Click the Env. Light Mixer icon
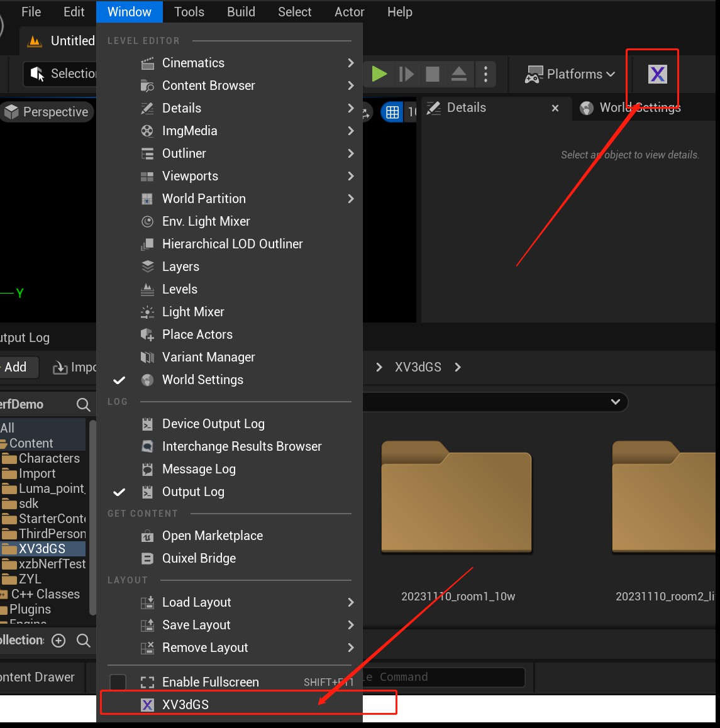The image size is (720, 728). [x=147, y=221]
